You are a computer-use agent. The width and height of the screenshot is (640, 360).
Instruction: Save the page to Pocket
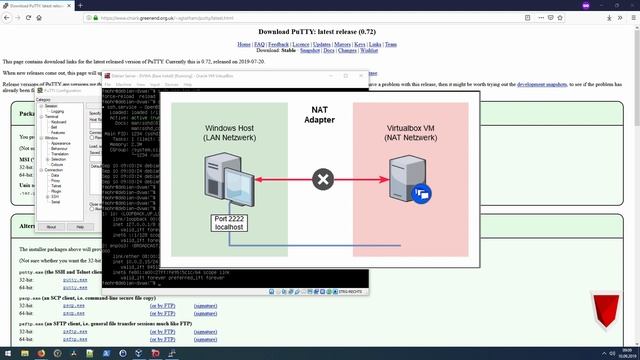[x=551, y=18]
